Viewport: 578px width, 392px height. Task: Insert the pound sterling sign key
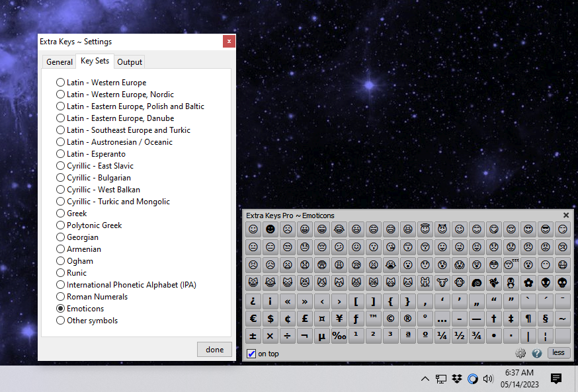click(304, 319)
